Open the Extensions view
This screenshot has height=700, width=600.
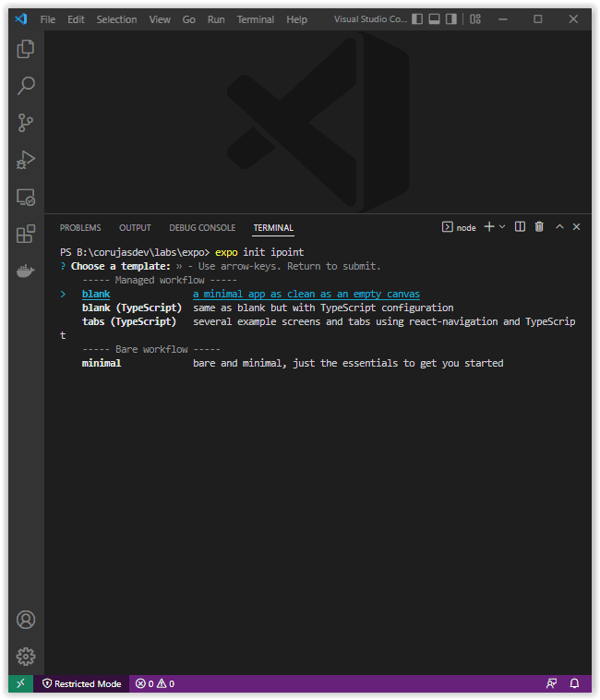26,234
